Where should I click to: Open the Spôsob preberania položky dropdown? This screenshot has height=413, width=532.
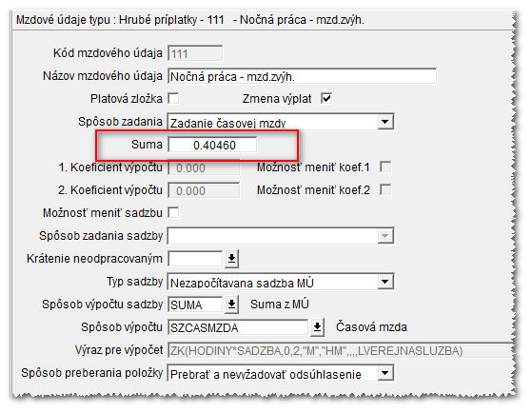[385, 373]
